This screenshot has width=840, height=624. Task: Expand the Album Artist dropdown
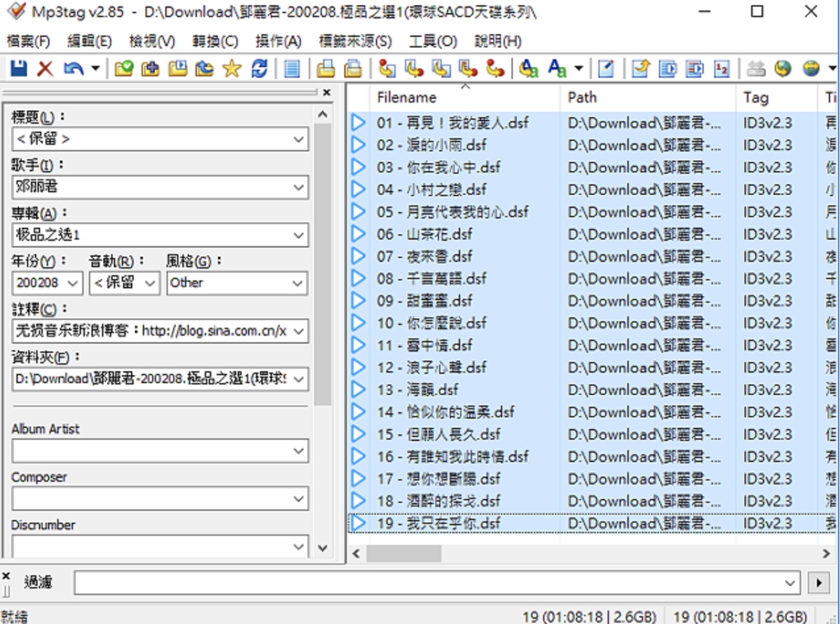tap(298, 451)
